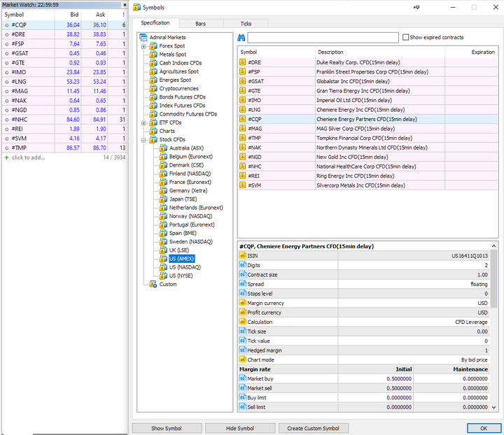Viewport: 504px width, 435px height.
Task: Expand the ETF CFDs tree node
Action: pyautogui.click(x=143, y=122)
